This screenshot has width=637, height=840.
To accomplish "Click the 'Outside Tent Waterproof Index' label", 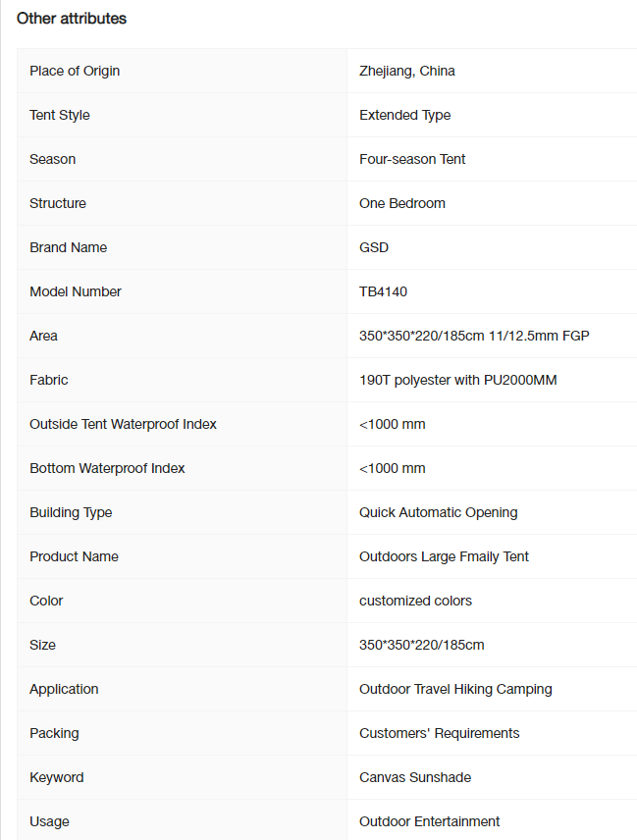I will 123,424.
